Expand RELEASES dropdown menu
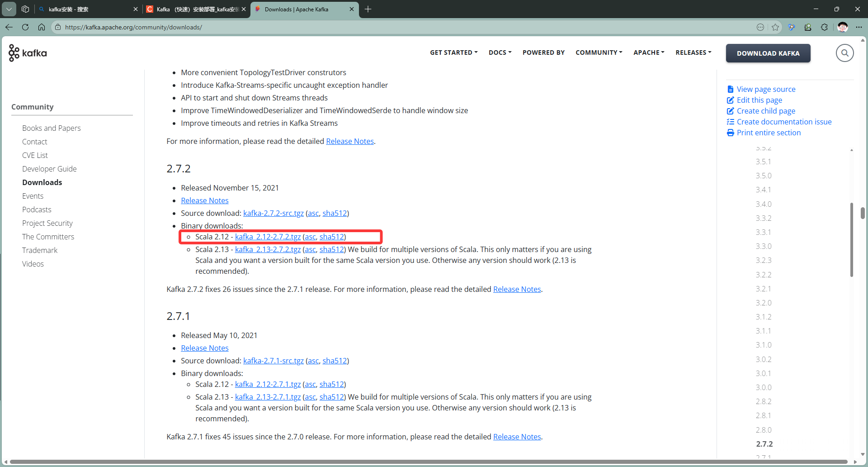This screenshot has height=467, width=868. click(x=693, y=52)
